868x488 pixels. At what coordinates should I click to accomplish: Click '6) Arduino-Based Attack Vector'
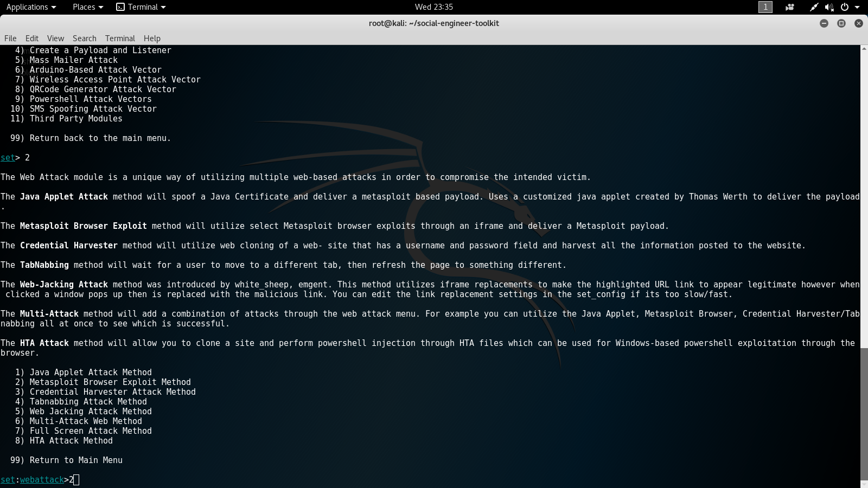[88, 70]
